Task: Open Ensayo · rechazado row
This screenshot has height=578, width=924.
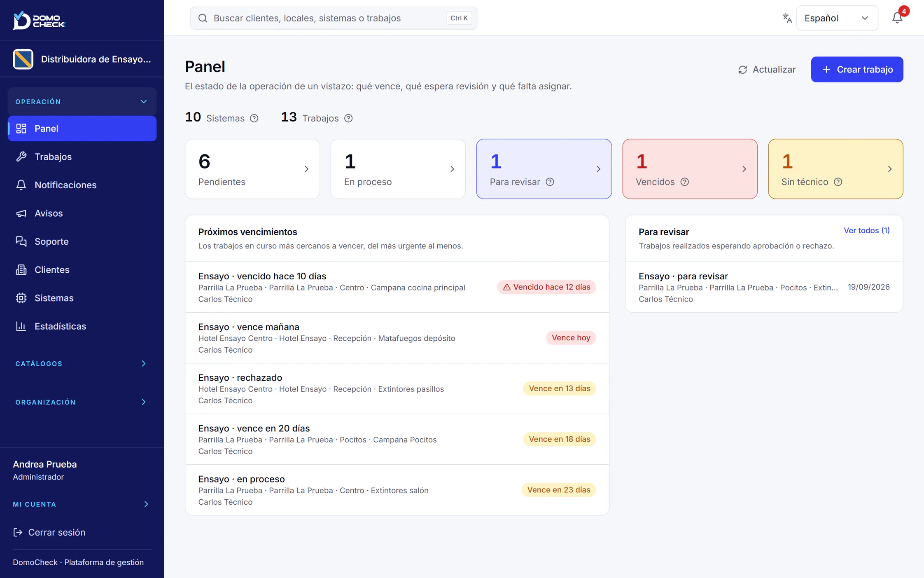Action: pos(397,388)
